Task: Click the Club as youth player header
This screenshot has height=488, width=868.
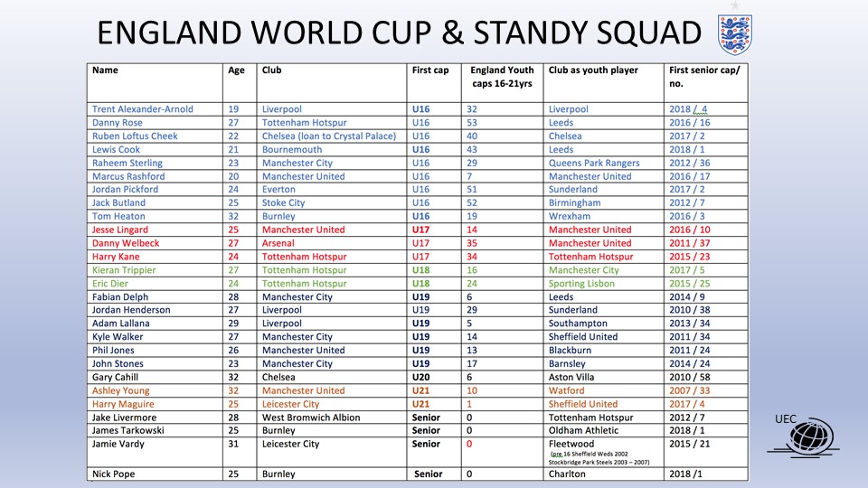Action: pyautogui.click(x=593, y=70)
